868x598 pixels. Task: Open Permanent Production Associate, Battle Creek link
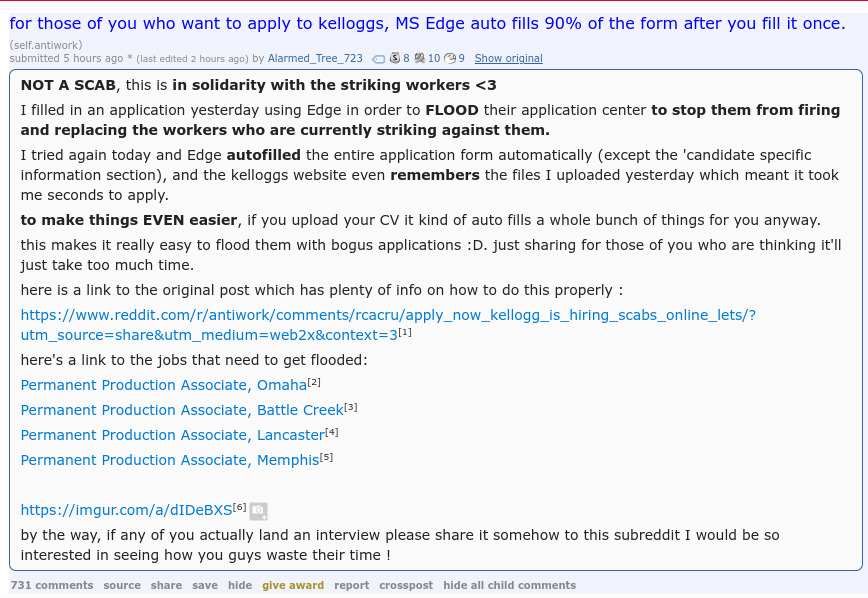(182, 410)
